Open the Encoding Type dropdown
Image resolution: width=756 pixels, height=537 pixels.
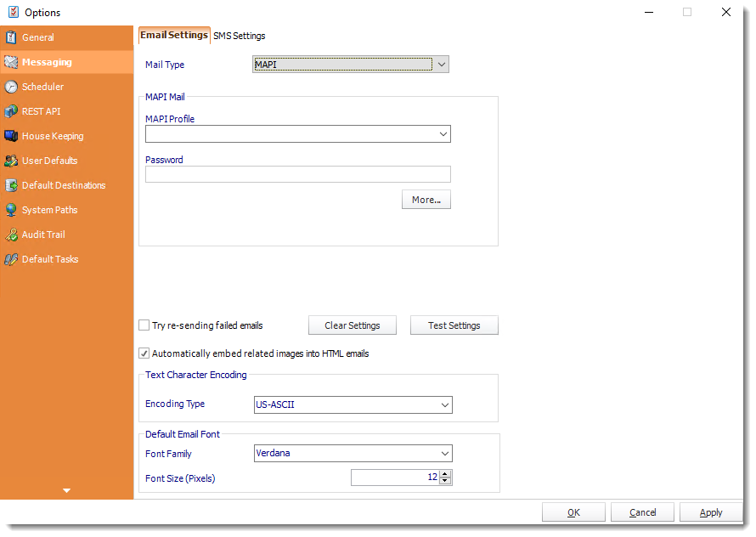pyautogui.click(x=445, y=404)
